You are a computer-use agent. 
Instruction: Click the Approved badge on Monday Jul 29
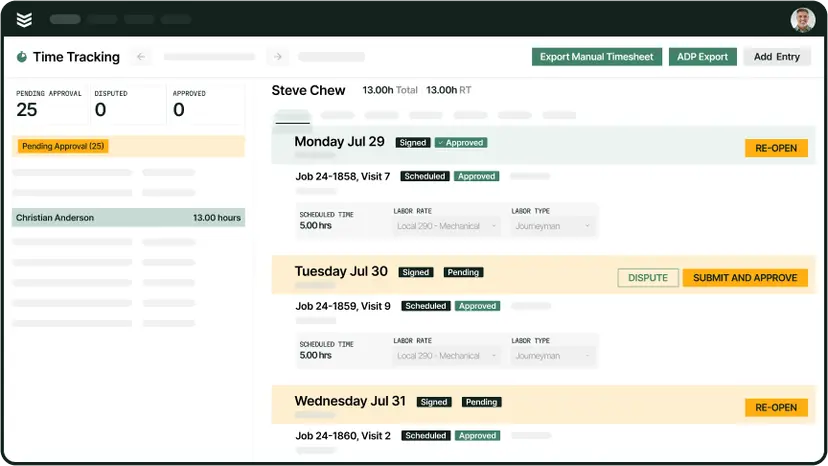click(461, 143)
